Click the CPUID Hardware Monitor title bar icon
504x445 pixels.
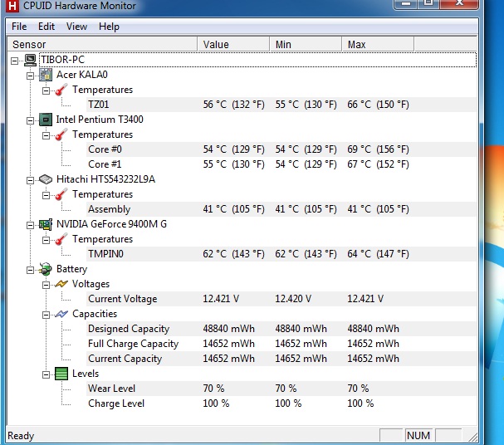click(x=12, y=6)
